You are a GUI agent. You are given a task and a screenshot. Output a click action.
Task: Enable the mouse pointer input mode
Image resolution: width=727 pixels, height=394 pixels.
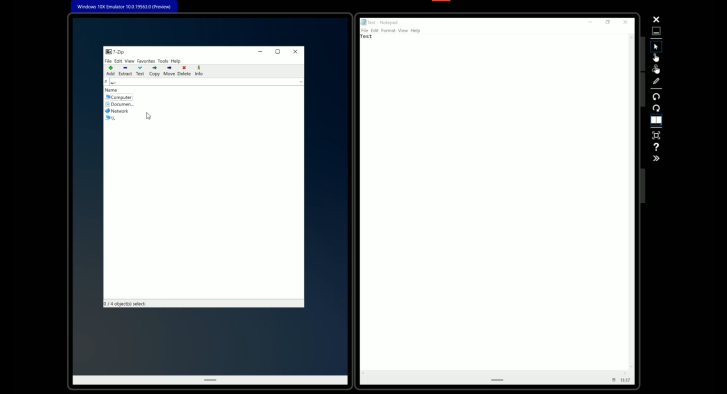656,47
